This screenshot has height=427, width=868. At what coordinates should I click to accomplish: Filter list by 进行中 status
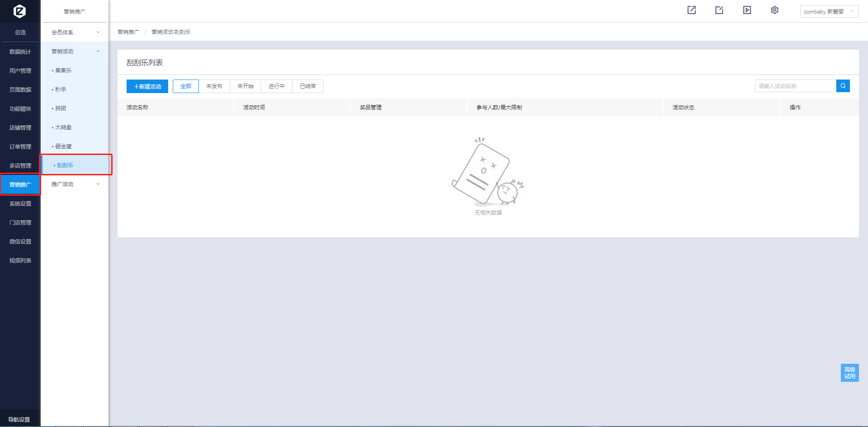coord(277,86)
